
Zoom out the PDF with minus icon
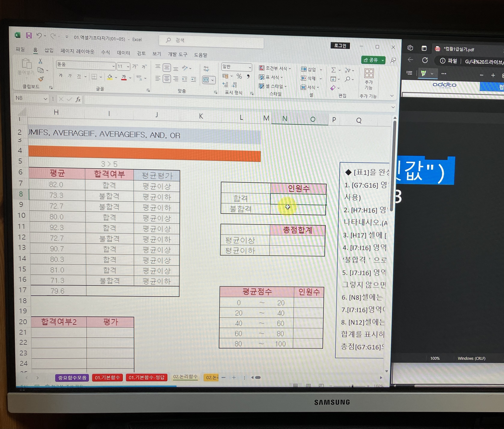(x=481, y=75)
